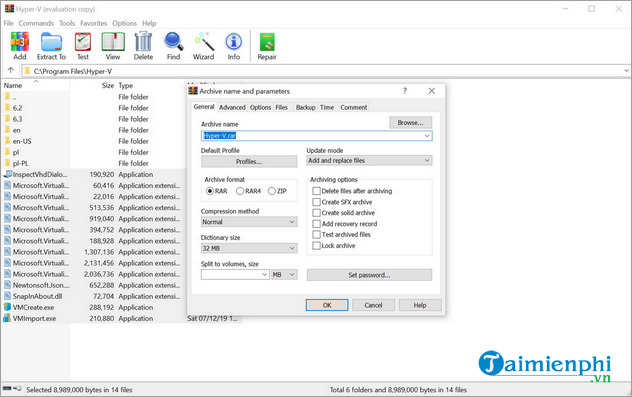This screenshot has height=397, width=632.
Task: Open the Options menu in menu bar
Action: 124,23
